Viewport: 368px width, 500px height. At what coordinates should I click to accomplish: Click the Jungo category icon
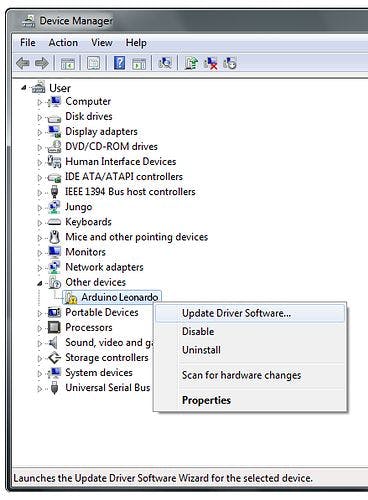[x=54, y=207]
